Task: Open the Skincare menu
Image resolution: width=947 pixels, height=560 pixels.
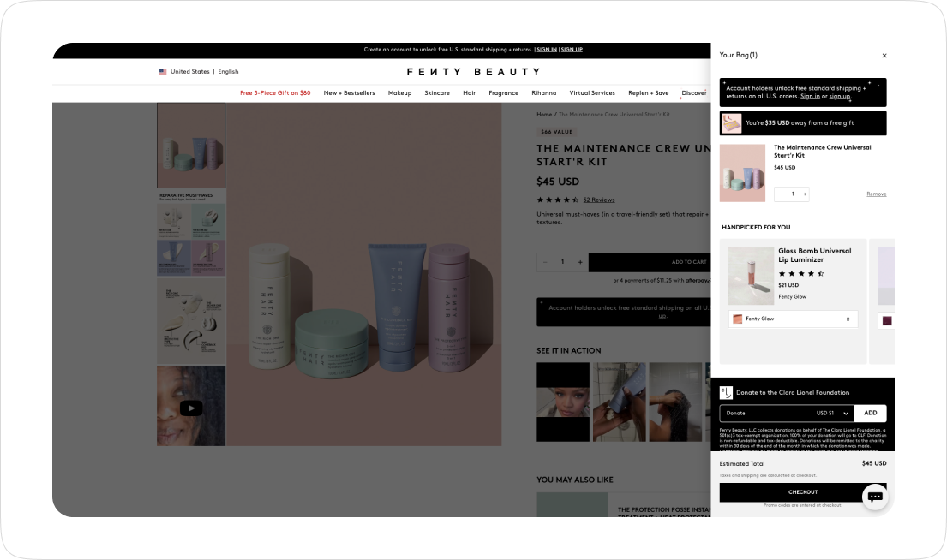Action: (x=437, y=93)
